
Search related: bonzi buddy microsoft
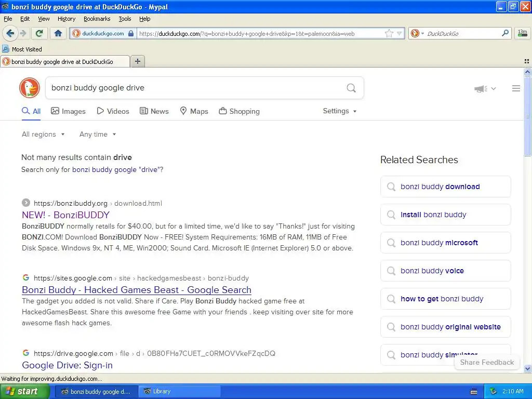click(445, 243)
